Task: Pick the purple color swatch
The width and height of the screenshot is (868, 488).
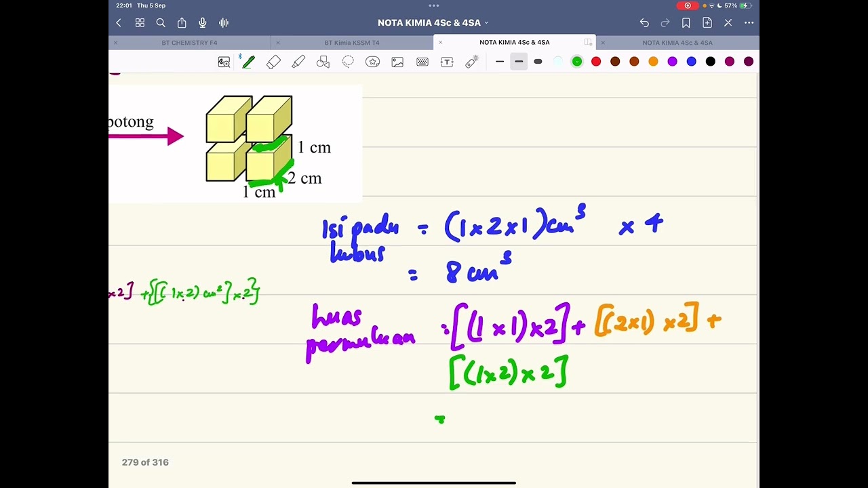Action: 672,62
